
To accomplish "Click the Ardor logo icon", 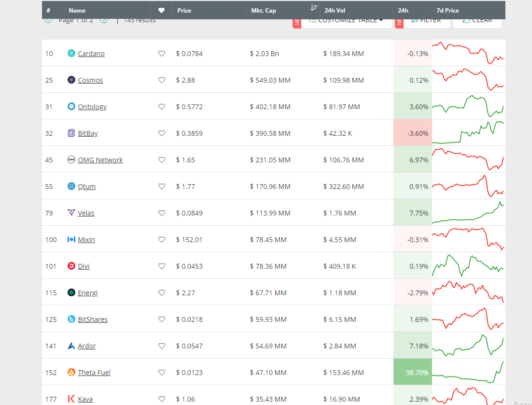I will [x=71, y=346].
